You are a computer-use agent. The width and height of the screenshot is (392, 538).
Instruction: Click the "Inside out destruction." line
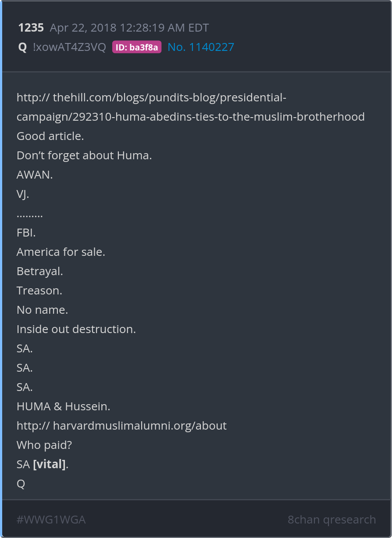pyautogui.click(x=76, y=329)
